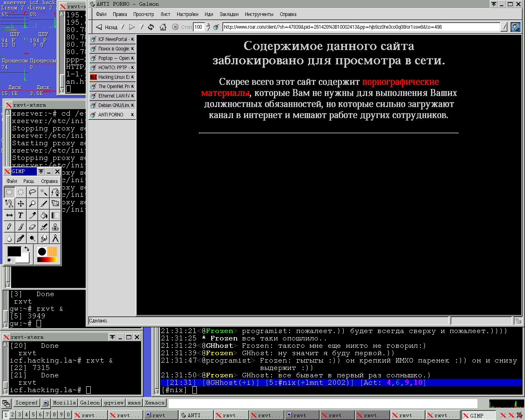This screenshot has width=525, height=420.
Task: Select GIMP transform tool
Action: coord(55,203)
